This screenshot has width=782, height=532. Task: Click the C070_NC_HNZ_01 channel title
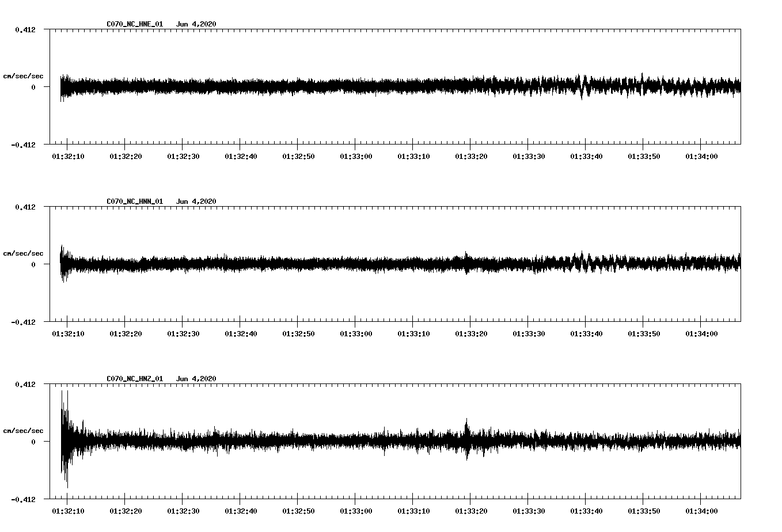point(135,379)
